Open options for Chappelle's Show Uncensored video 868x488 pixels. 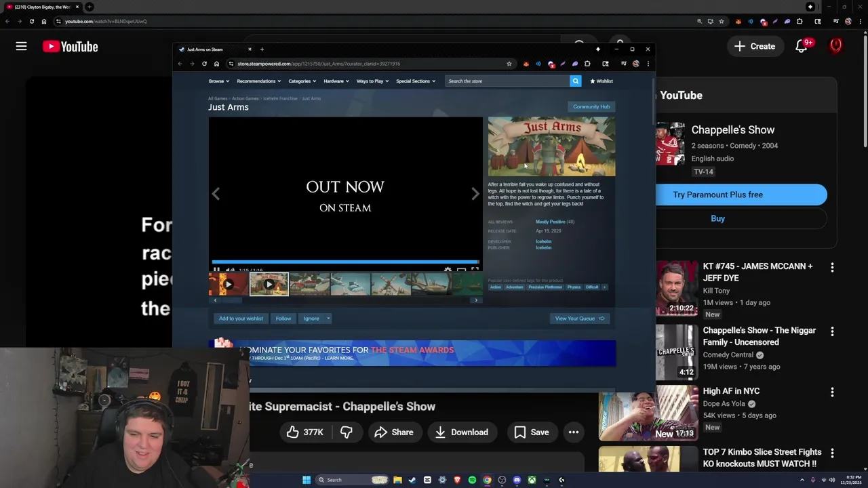coord(832,332)
